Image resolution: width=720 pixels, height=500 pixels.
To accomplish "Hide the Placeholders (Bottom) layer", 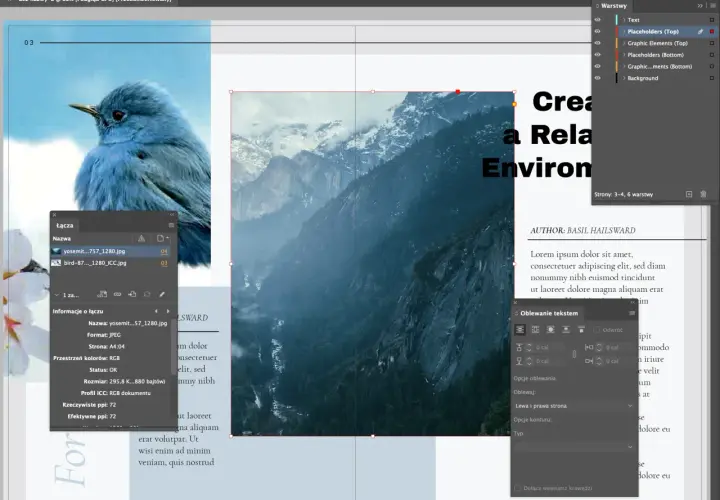I will point(597,55).
